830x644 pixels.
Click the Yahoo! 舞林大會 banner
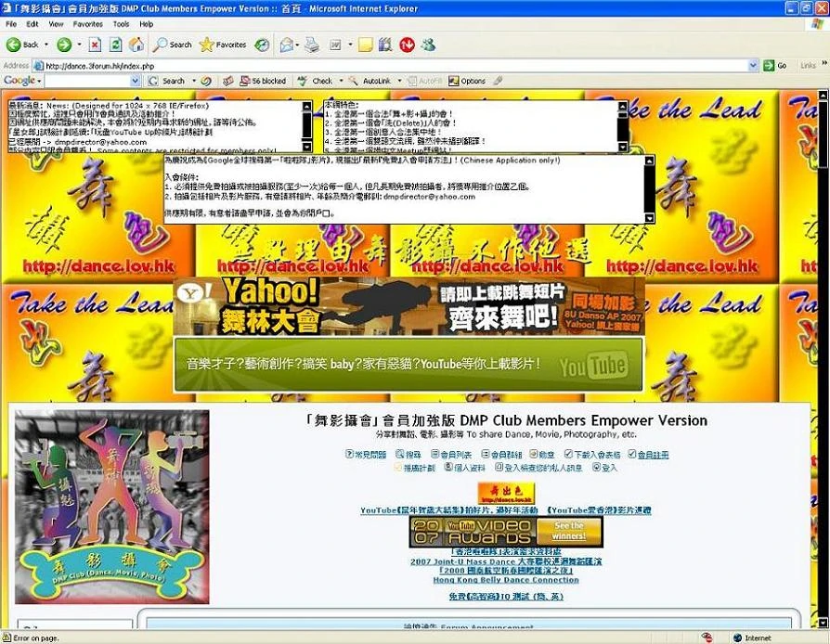(409, 307)
